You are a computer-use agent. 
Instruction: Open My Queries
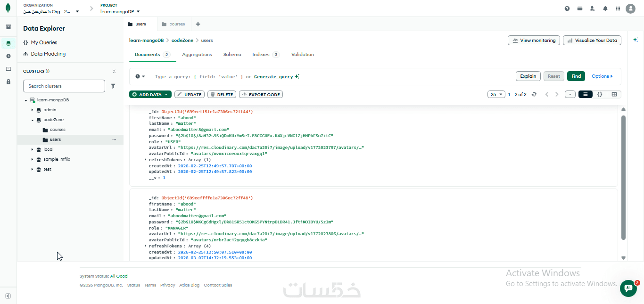[x=44, y=42]
